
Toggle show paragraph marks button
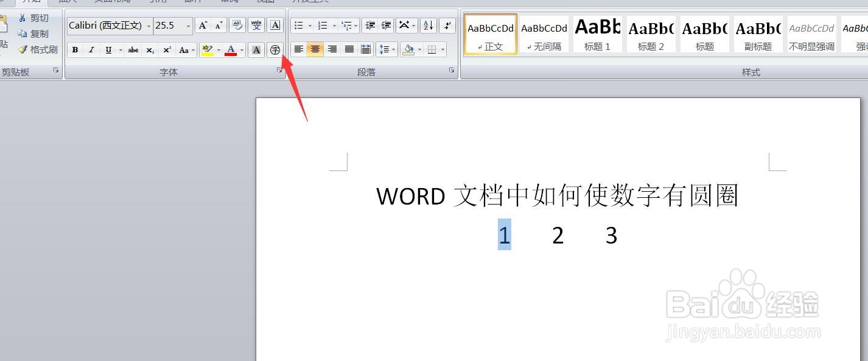click(x=447, y=25)
